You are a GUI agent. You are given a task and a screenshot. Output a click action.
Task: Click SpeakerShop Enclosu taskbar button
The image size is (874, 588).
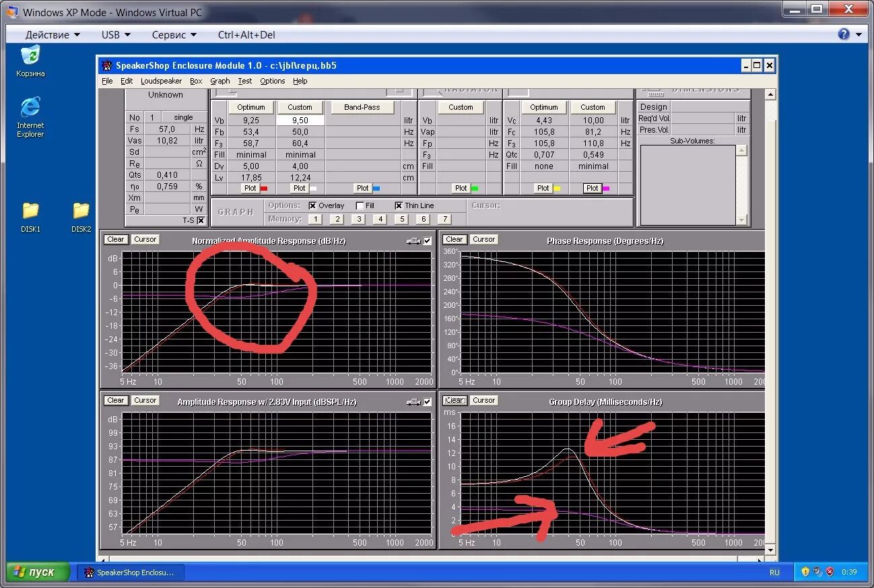pos(129,572)
